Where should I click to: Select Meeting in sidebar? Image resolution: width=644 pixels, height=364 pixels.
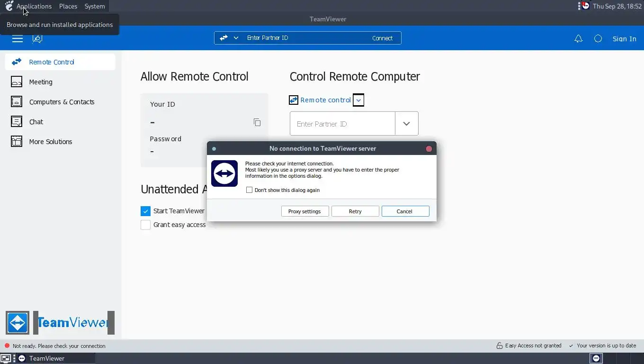(60, 82)
